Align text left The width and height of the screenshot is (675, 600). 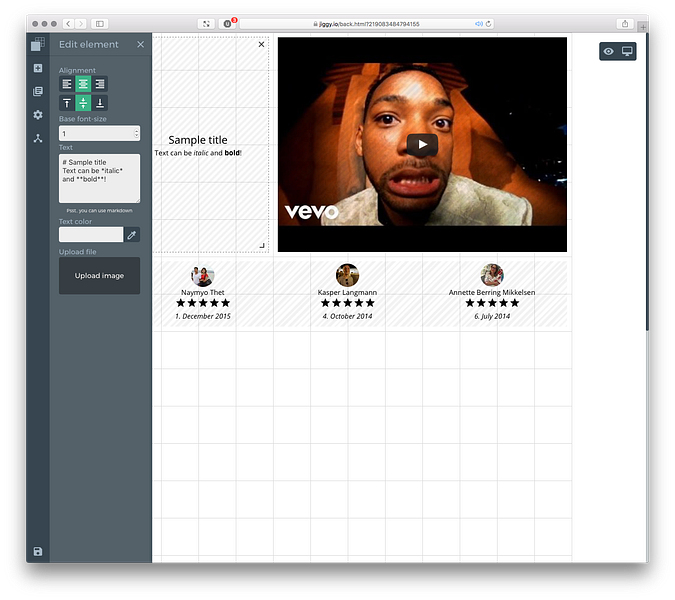67,84
